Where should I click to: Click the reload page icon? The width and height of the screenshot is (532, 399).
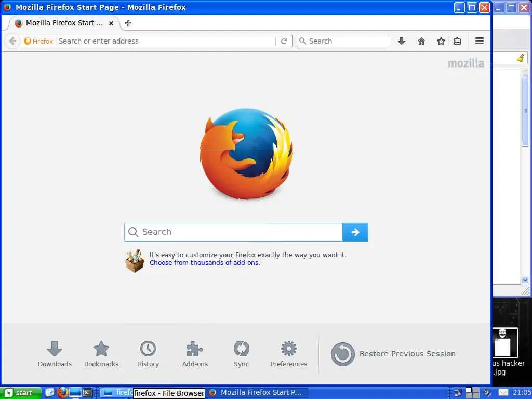pos(284,42)
